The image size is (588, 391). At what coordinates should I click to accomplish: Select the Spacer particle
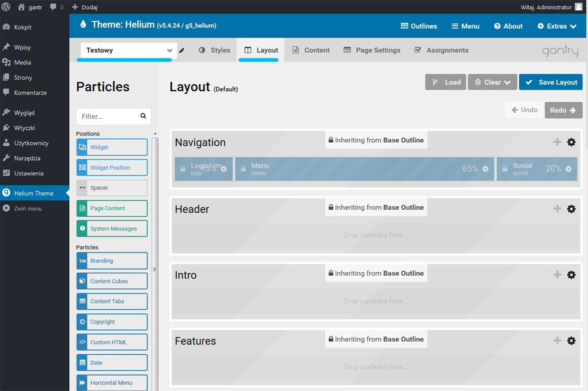111,188
